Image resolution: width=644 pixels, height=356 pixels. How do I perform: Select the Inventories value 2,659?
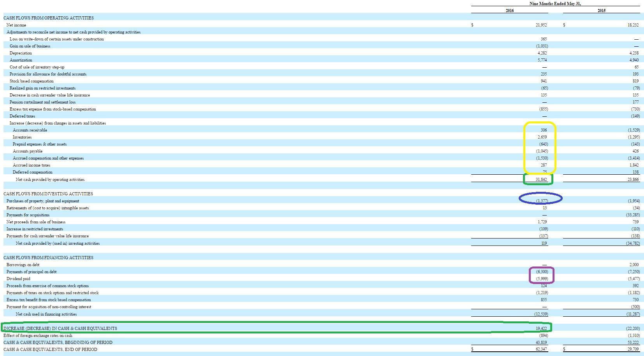point(542,137)
